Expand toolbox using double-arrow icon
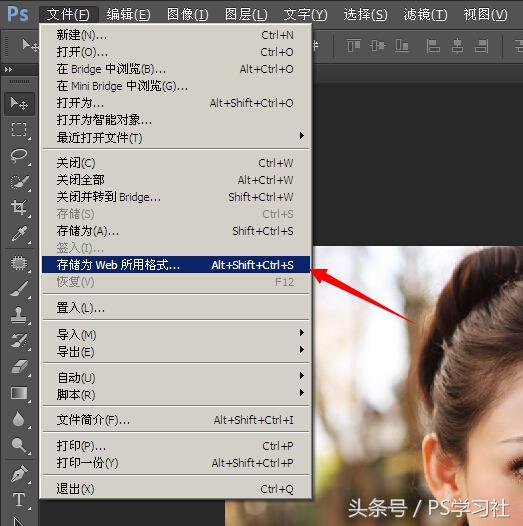This screenshot has width=523, height=526. tap(9, 69)
